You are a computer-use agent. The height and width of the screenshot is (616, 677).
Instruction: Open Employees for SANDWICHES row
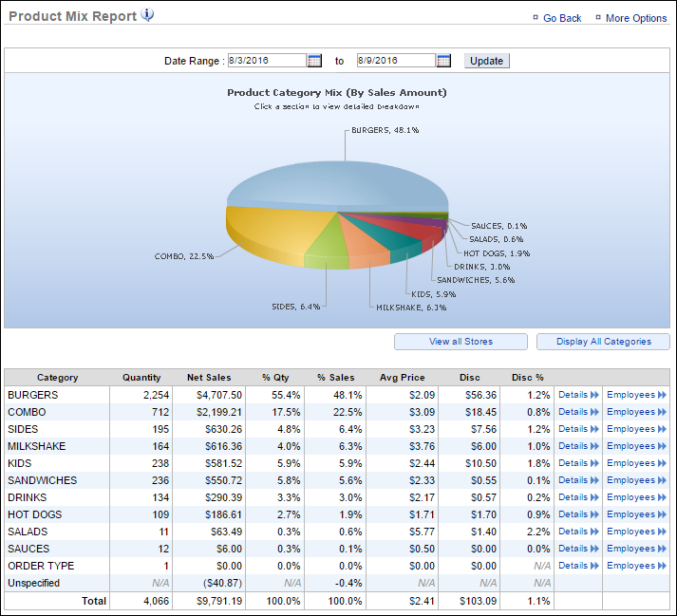click(636, 480)
